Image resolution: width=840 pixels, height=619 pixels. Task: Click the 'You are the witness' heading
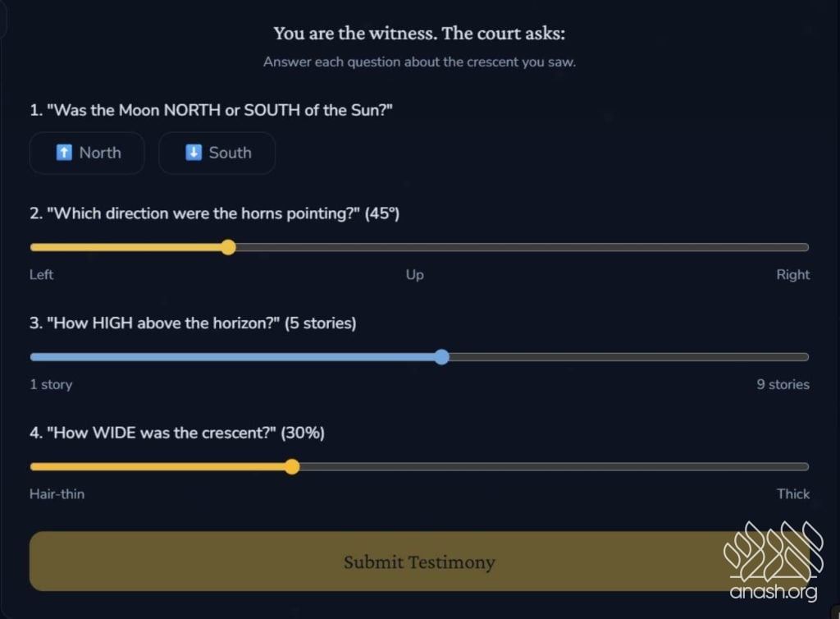[419, 34]
